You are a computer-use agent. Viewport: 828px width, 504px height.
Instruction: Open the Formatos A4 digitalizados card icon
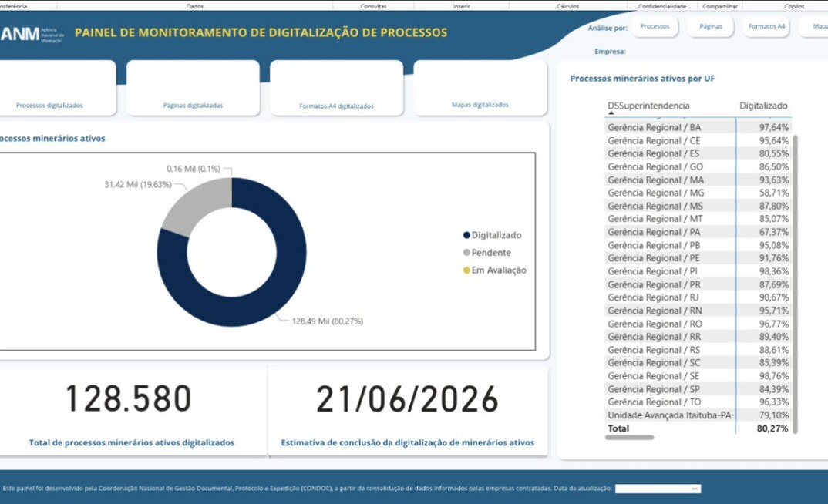[336, 85]
